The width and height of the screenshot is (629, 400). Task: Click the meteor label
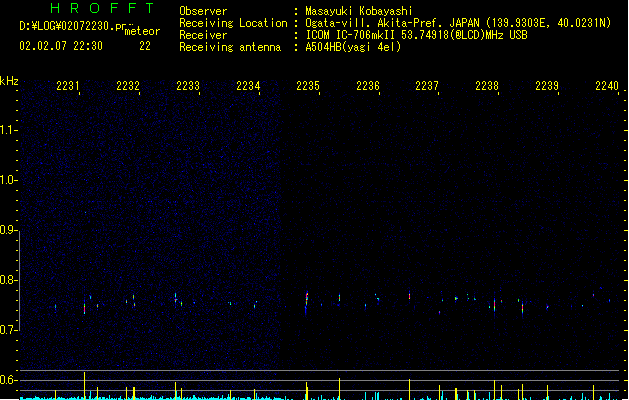tap(142, 31)
